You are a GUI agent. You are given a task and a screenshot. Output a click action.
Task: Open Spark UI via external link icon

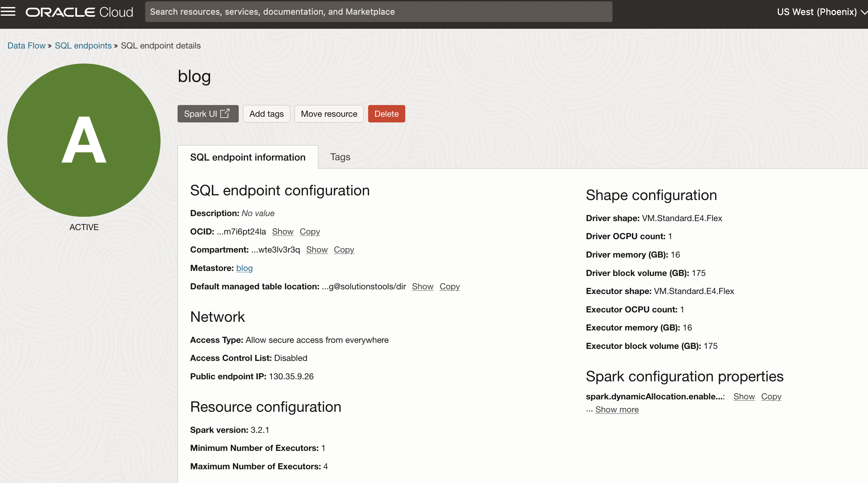coord(225,114)
